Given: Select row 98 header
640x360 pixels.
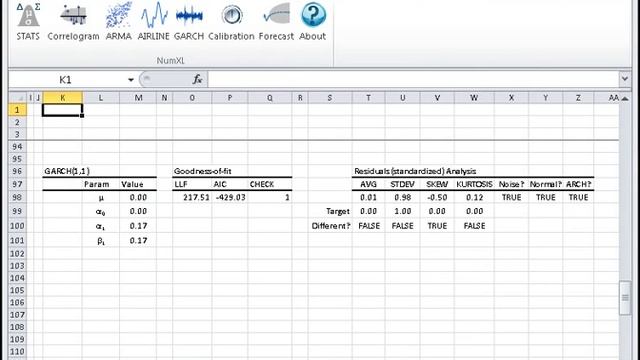Looking at the screenshot, I should pyautogui.click(x=17, y=198).
